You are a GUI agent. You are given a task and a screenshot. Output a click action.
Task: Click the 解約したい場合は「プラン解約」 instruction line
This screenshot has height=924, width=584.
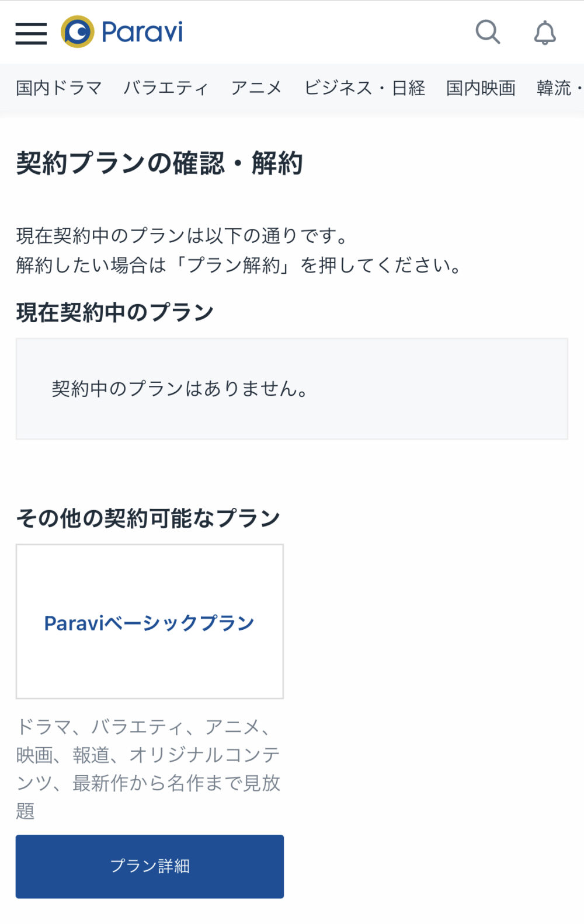239,266
